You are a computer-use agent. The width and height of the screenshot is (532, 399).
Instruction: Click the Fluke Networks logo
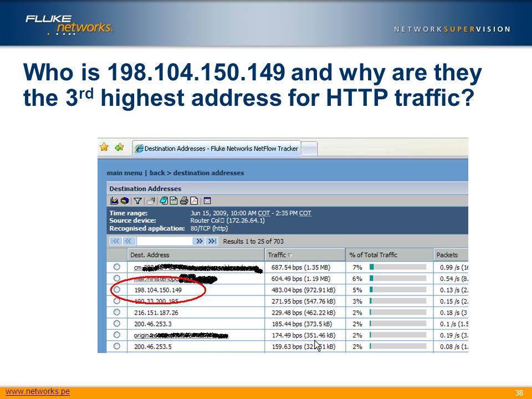coord(69,25)
